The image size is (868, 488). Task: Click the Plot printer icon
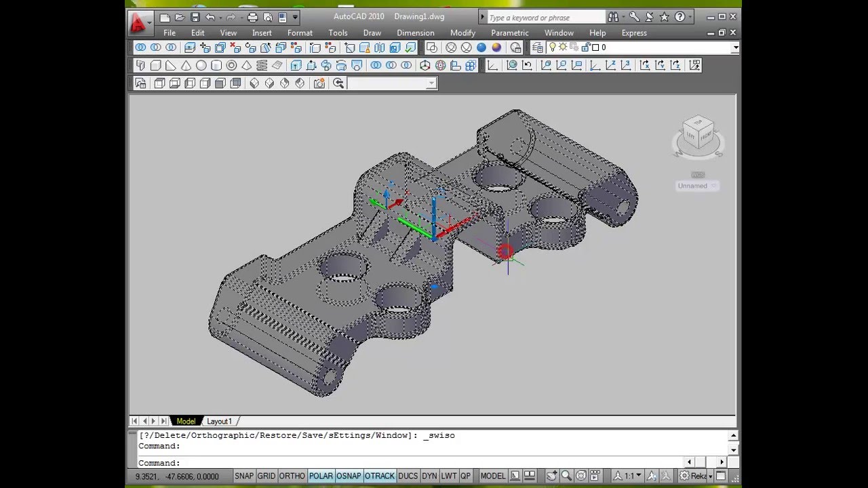[252, 18]
